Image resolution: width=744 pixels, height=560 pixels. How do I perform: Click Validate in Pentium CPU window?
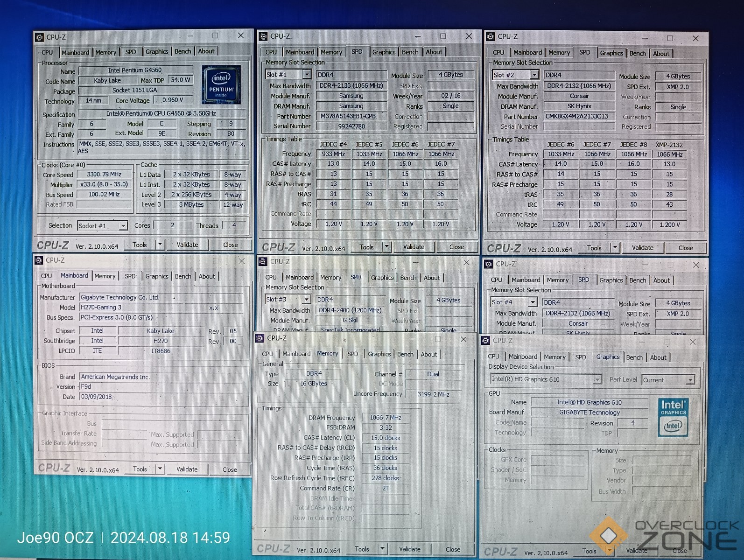coord(187,244)
